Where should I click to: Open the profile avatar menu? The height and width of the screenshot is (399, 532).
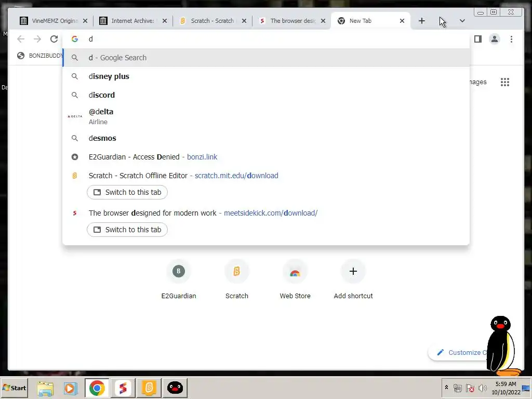[495, 39]
